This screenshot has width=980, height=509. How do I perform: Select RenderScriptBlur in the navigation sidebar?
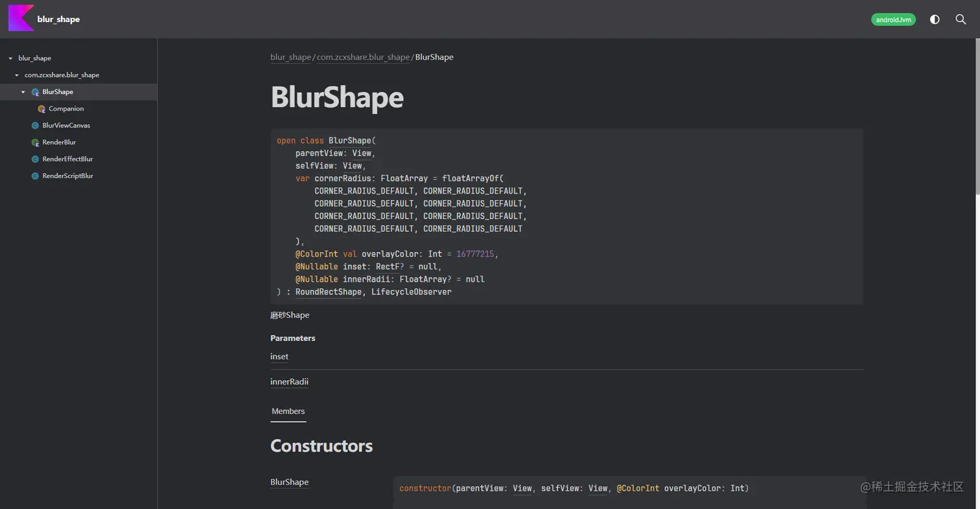[x=67, y=175]
